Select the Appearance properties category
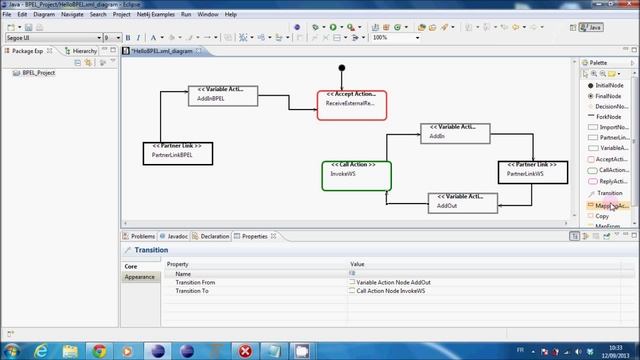 click(140, 277)
